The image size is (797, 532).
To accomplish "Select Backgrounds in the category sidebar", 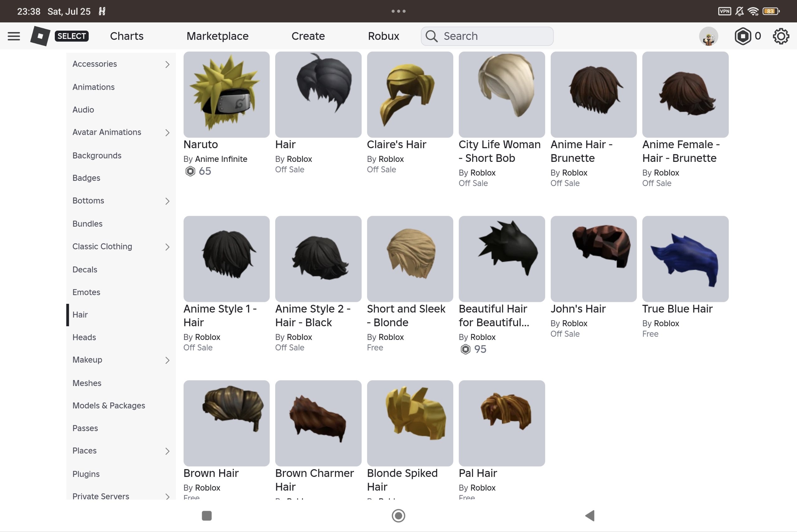I will [97, 155].
